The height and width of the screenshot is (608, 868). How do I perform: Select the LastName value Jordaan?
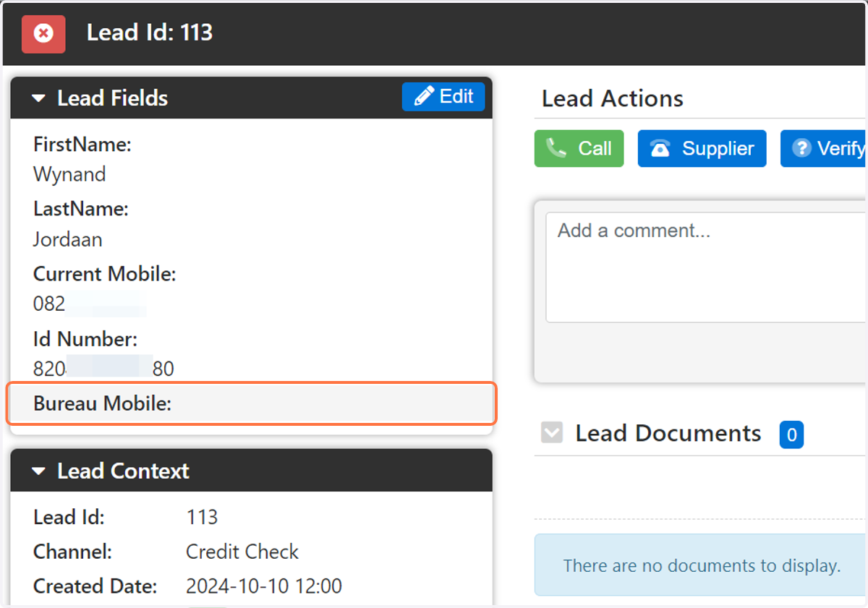pos(67,239)
